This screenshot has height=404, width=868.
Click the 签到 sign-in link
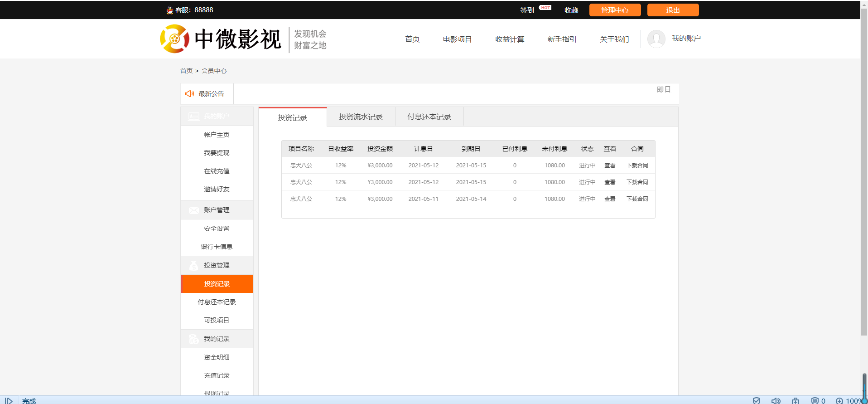[527, 10]
